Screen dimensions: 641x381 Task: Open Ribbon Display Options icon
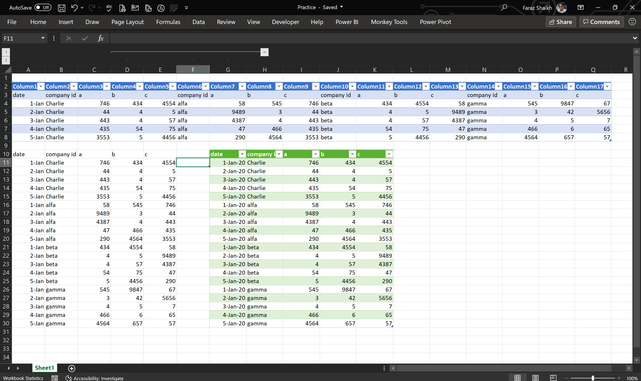point(580,7)
